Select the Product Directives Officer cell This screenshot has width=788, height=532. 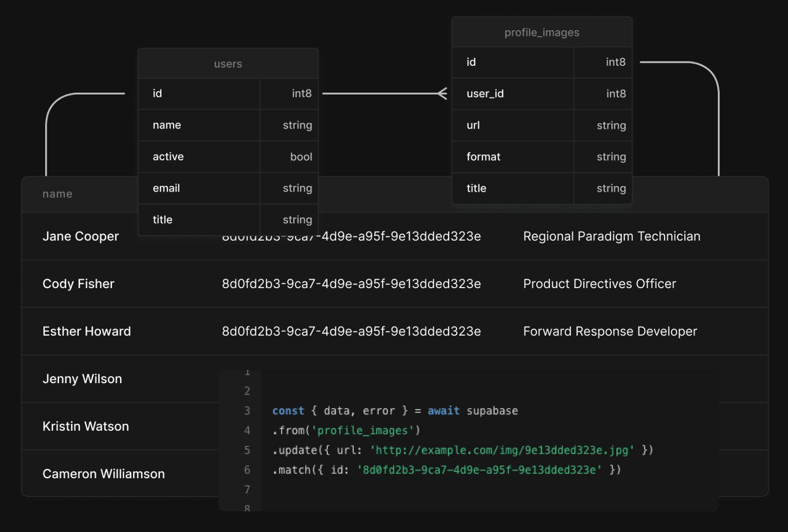tap(599, 284)
